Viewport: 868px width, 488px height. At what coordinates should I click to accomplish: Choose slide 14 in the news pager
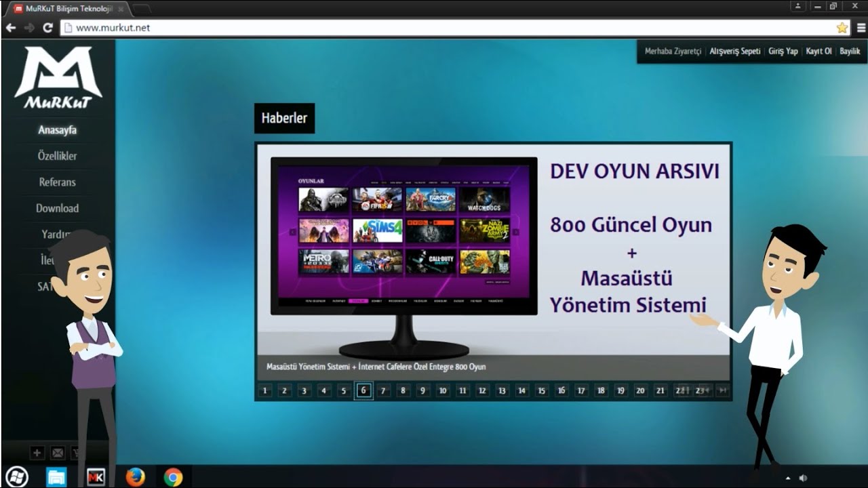click(521, 390)
